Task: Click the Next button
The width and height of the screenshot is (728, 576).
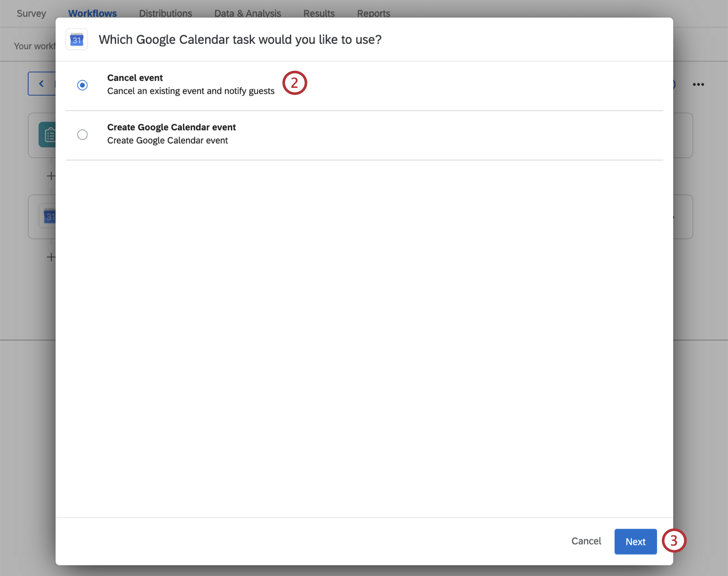Action: 635,541
